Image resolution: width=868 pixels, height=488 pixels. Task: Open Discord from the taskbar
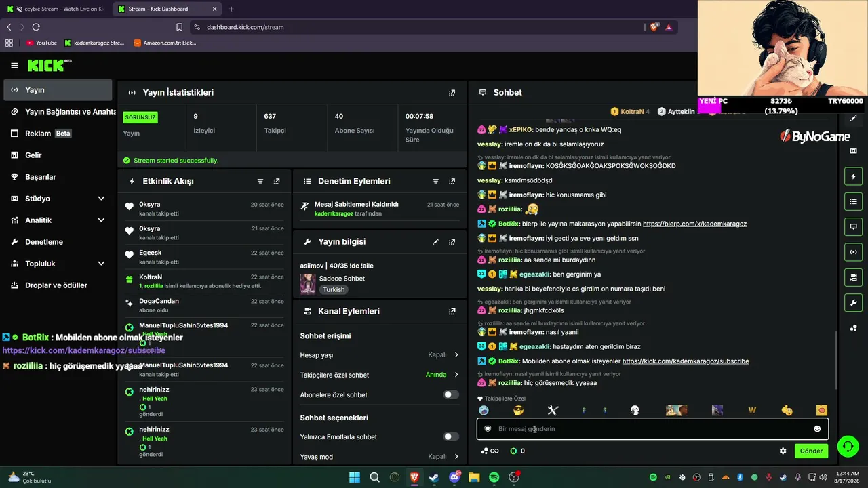pos(454,477)
